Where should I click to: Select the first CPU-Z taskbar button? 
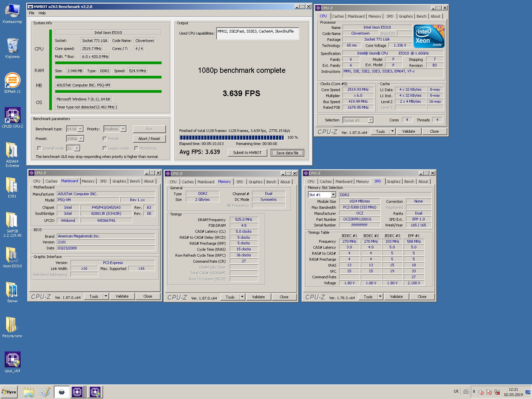click(x=77, y=392)
